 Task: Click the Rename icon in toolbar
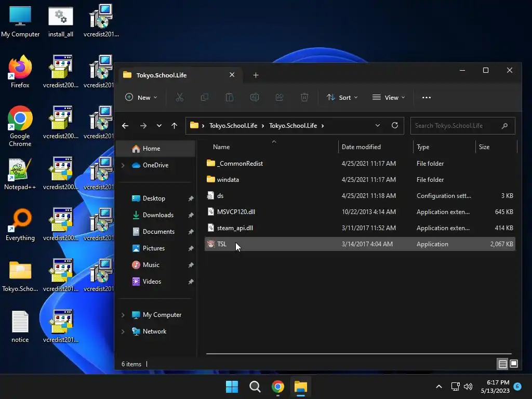pos(255,98)
